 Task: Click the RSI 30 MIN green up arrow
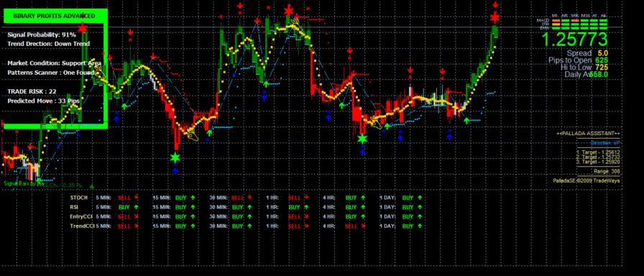pos(249,207)
